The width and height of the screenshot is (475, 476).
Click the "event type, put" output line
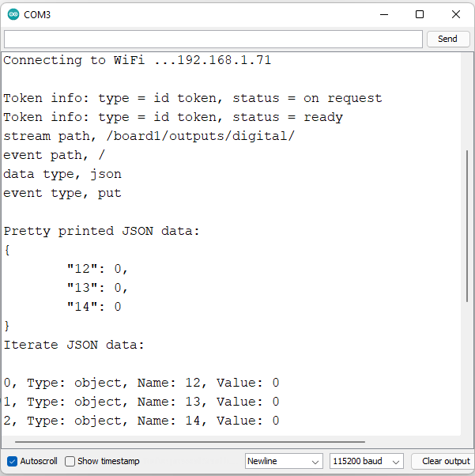pos(62,193)
